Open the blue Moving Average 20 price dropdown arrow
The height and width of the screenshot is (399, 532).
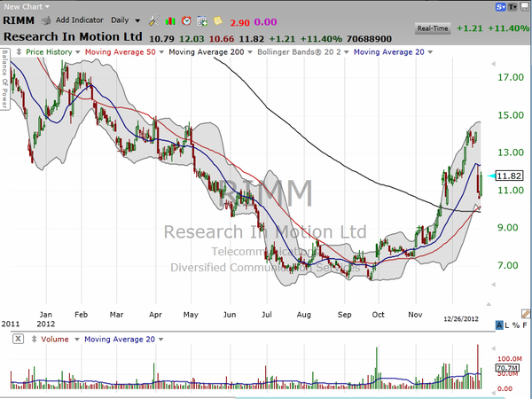click(430, 52)
